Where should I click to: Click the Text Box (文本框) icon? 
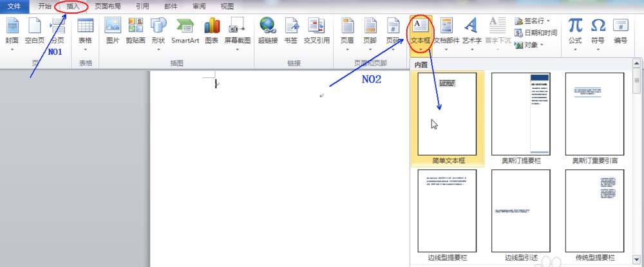[420, 26]
